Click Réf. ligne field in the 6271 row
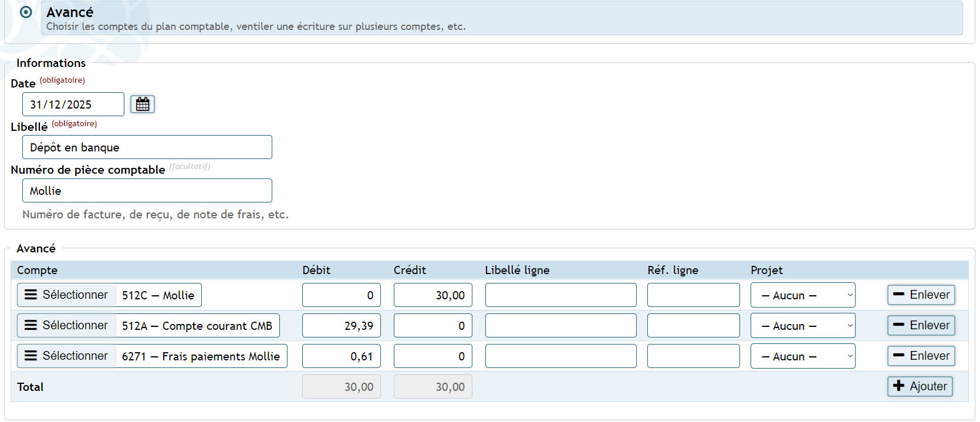The width and height of the screenshot is (980, 422). [693, 356]
